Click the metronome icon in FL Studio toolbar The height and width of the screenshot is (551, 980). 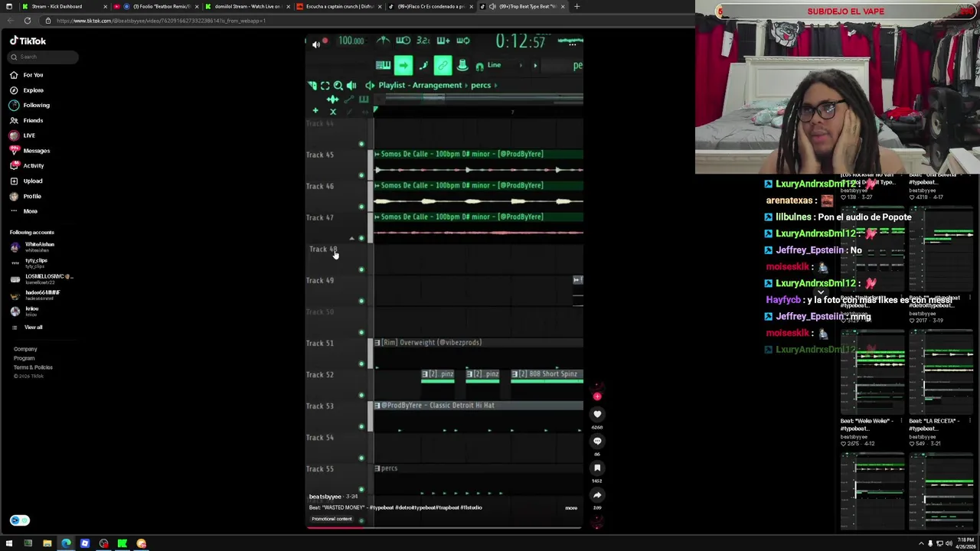pyautogui.click(x=384, y=41)
